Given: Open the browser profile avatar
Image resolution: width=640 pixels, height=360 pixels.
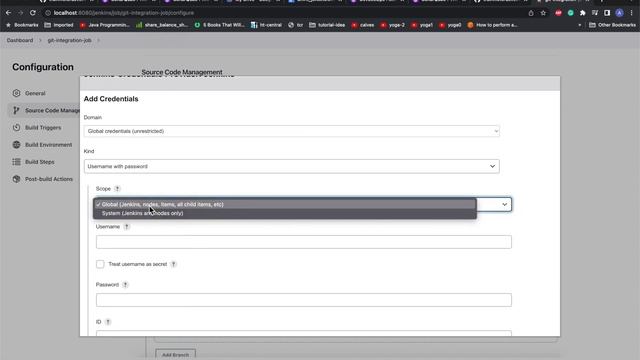Looking at the screenshot, I should pyautogui.click(x=619, y=13).
